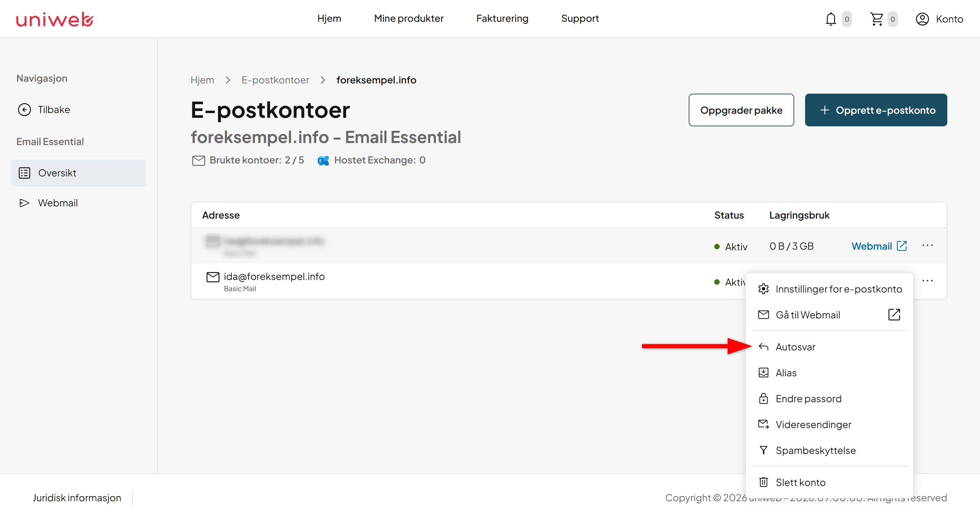Open Fakturering in top navigation

[502, 18]
